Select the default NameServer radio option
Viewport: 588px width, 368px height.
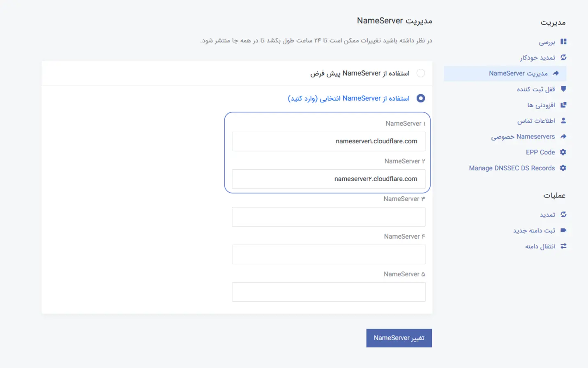(x=421, y=73)
